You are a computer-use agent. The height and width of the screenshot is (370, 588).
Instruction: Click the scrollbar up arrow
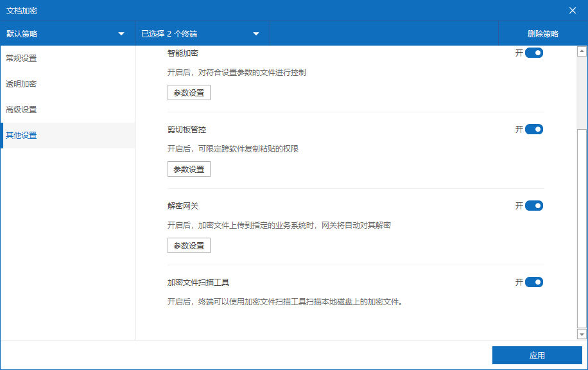click(x=582, y=51)
